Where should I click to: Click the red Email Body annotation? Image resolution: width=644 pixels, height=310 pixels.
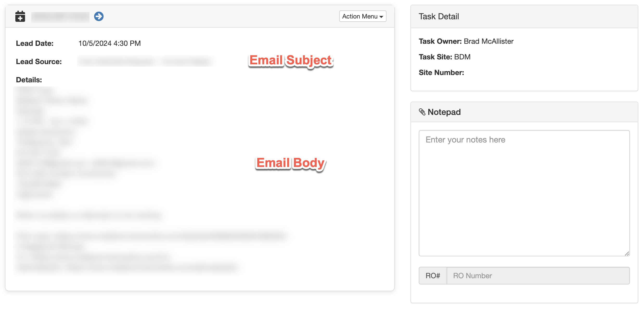[291, 163]
